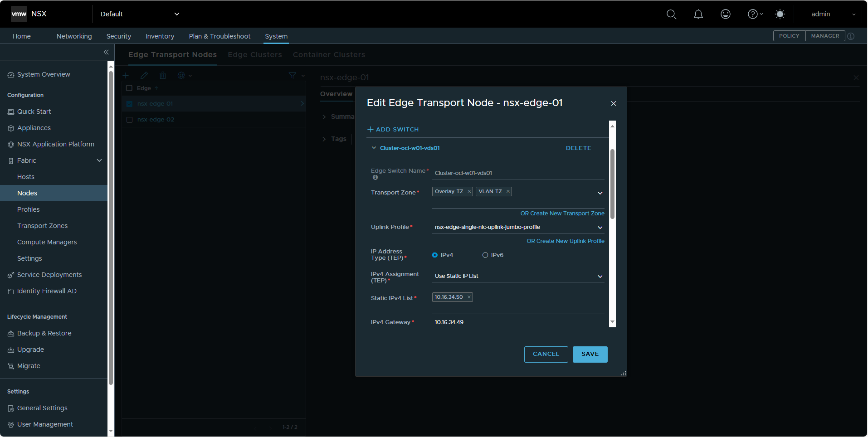Click the plus icon of ADD SWITCH
This screenshot has height=437, width=868.
click(371, 130)
